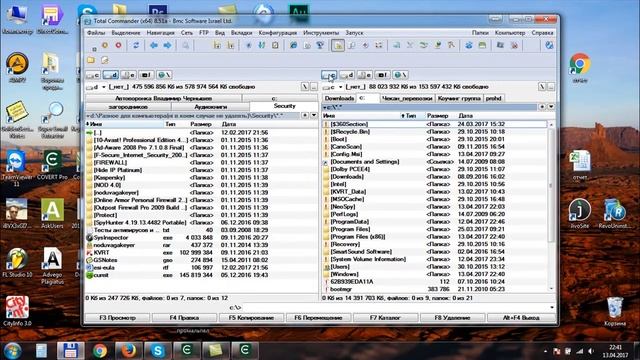Select the [Users] folder in right panel
Viewport: 640px width, 360px height.
[x=435, y=267]
